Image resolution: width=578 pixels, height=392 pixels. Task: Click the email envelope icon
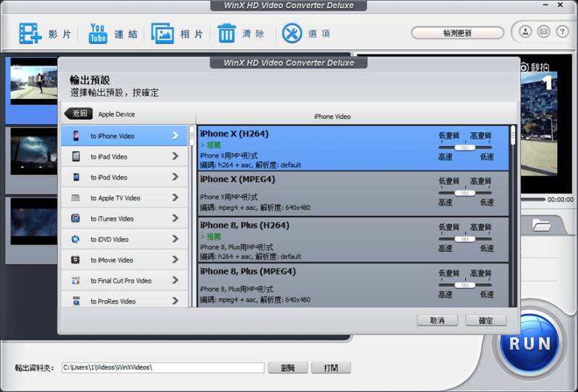click(544, 32)
